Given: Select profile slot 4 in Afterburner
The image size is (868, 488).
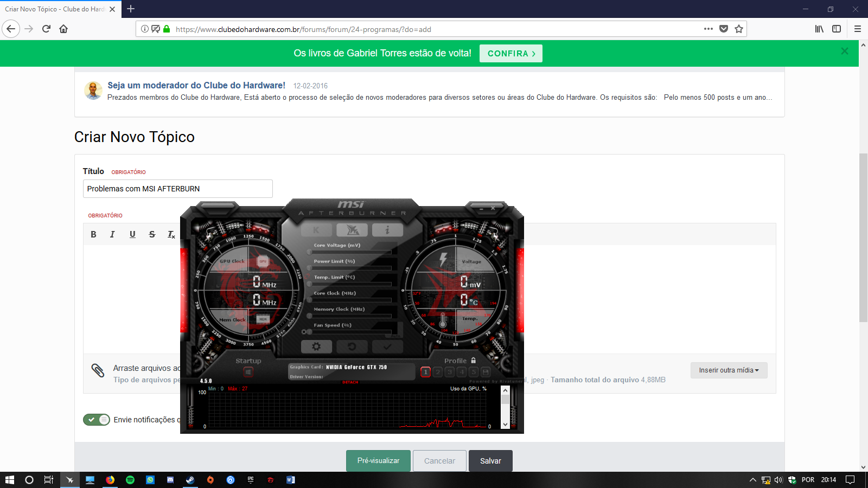Looking at the screenshot, I should point(462,372).
